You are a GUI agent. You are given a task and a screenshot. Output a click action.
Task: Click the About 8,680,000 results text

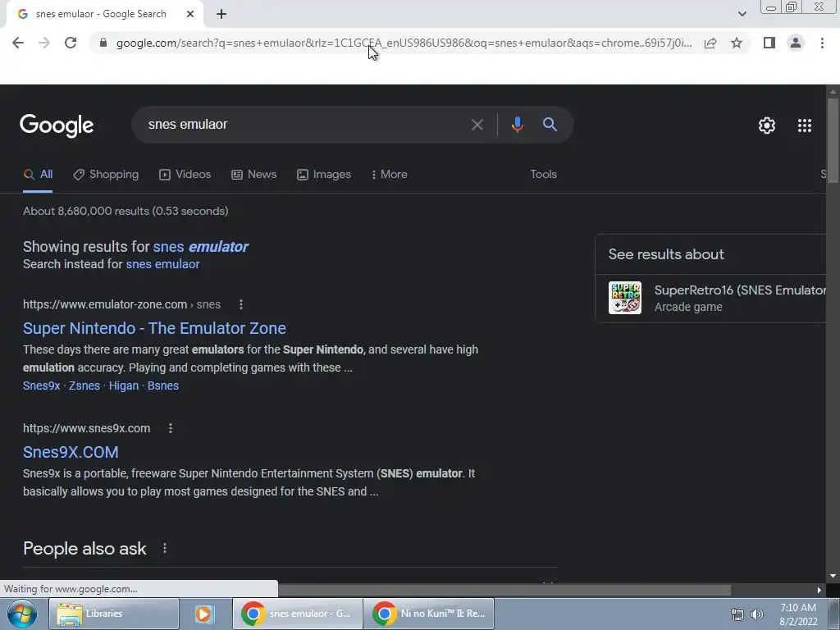(x=126, y=211)
